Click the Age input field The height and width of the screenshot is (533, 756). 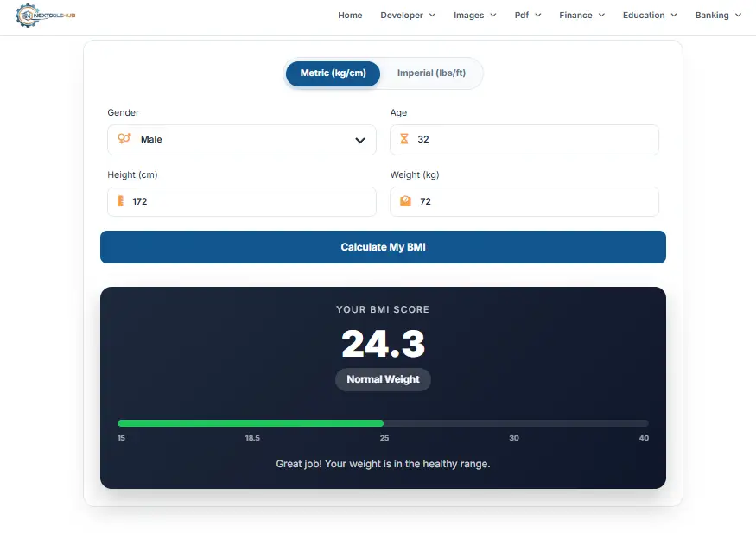pyautogui.click(x=531, y=140)
